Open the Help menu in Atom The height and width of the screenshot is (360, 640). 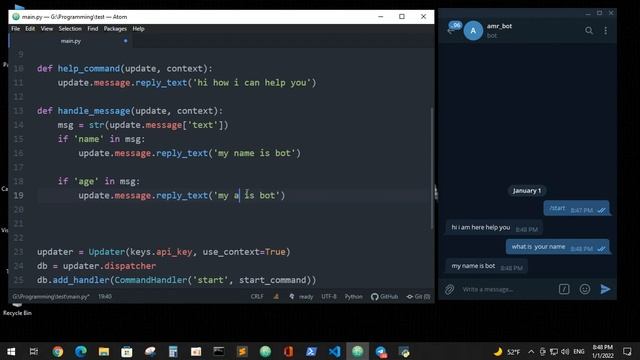[138, 29]
